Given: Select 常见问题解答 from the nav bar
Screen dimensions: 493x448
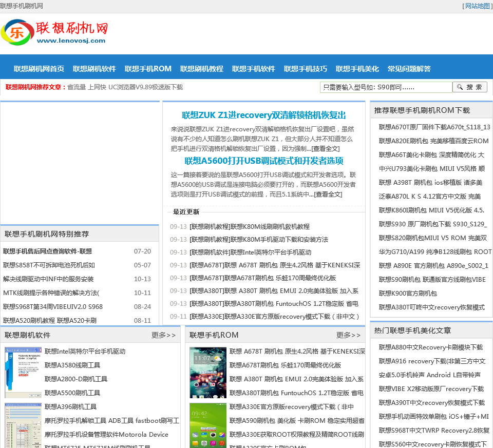Looking at the screenshot, I should (409, 69).
